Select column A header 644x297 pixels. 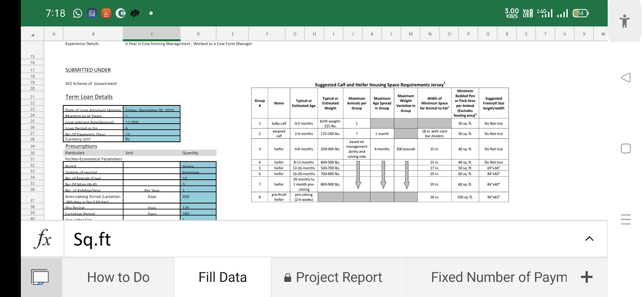54,34
